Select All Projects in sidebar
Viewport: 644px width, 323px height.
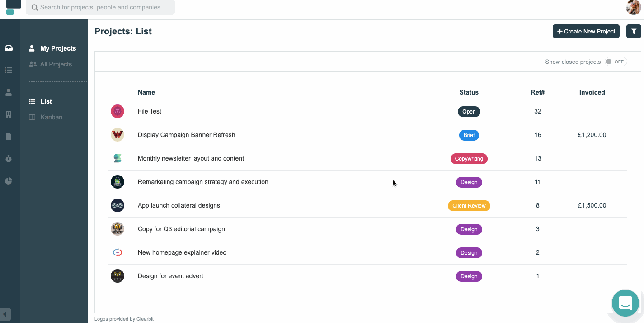tap(56, 64)
